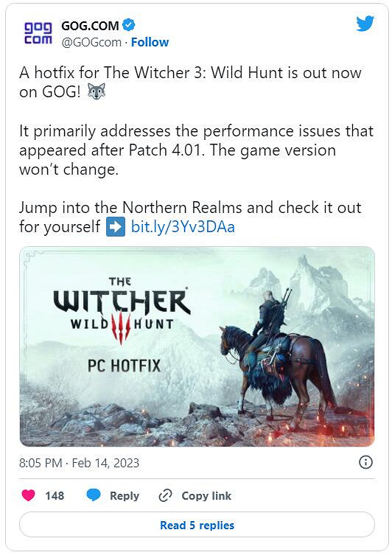
Task: Open the 8:05 PM Feb 14, 2023 timestamp
Action: click(x=80, y=463)
